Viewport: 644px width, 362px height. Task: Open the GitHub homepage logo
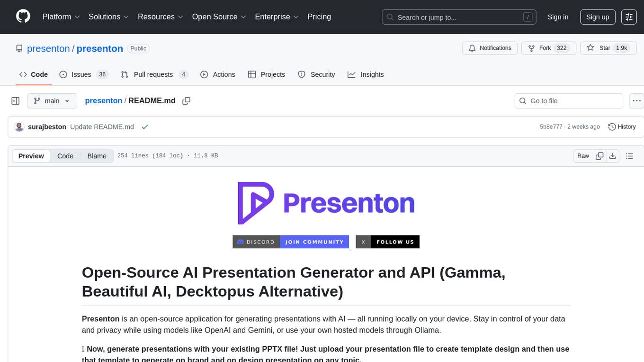pos(23,17)
